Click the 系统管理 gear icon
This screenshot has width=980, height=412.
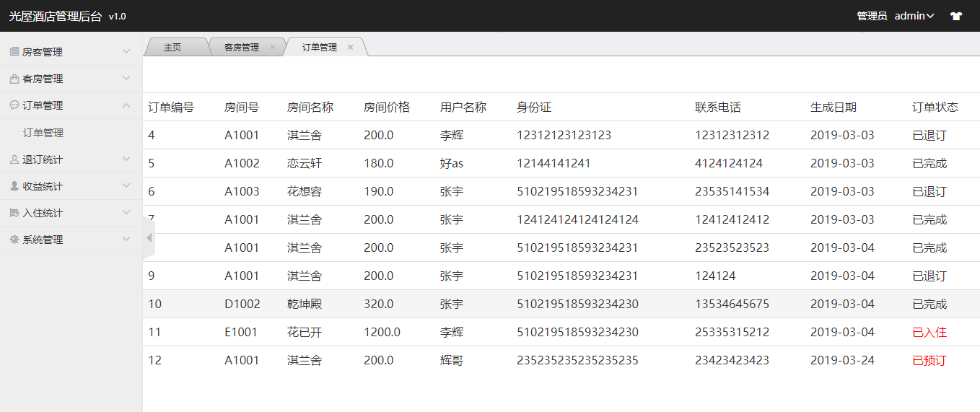[x=14, y=240]
